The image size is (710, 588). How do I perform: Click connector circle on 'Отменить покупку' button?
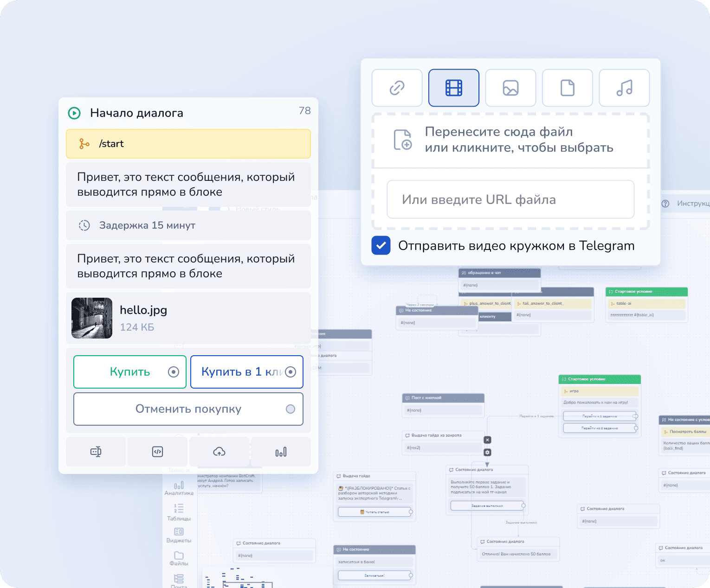pos(290,409)
